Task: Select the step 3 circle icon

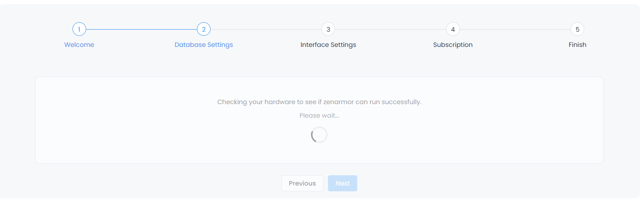Action: (328, 29)
